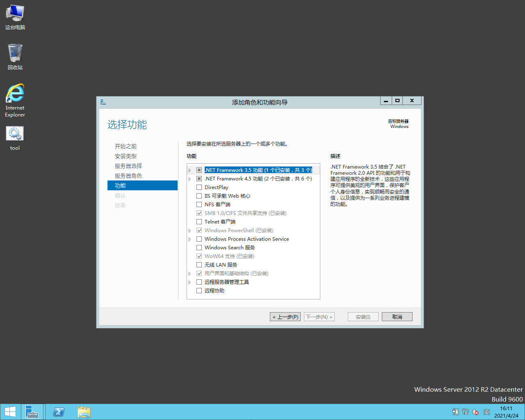
Task: Open File Explorer in the taskbar
Action: tap(84, 412)
